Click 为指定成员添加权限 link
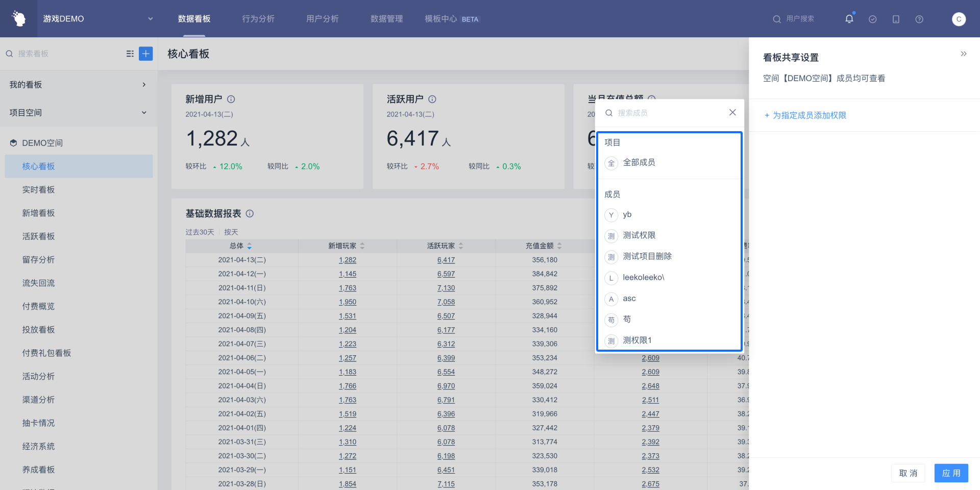 (x=808, y=115)
